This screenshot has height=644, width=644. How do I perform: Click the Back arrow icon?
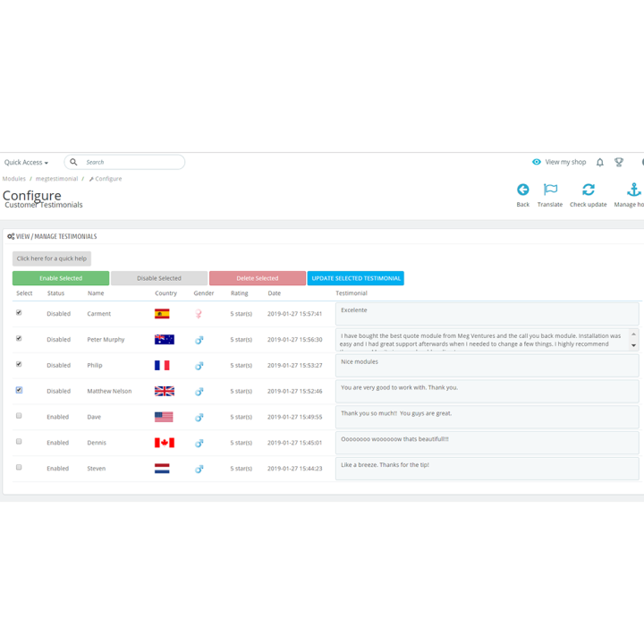pyautogui.click(x=522, y=190)
